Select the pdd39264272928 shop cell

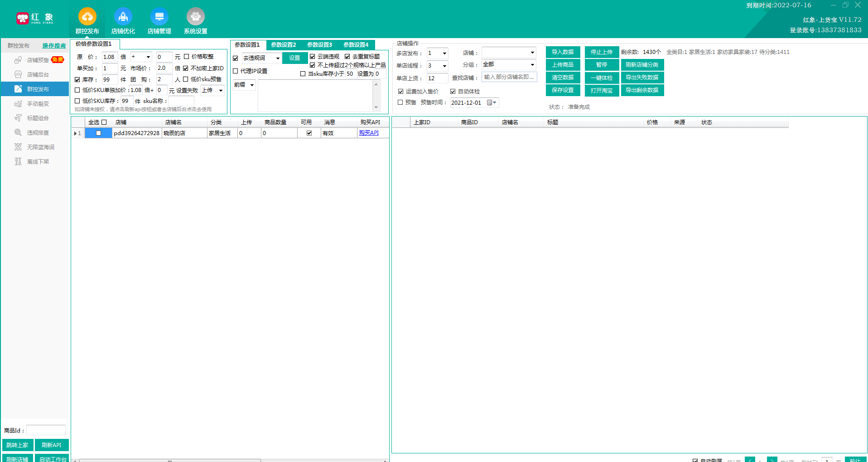pyautogui.click(x=137, y=133)
